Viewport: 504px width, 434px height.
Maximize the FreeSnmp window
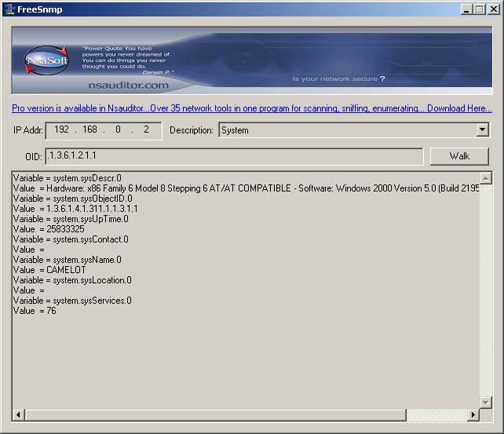coord(479,9)
